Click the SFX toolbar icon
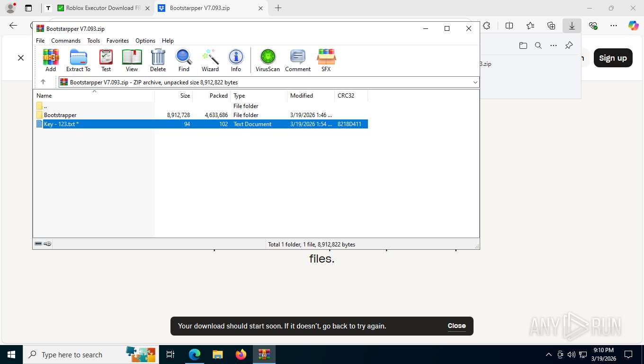This screenshot has height=364, width=644. pos(326,60)
